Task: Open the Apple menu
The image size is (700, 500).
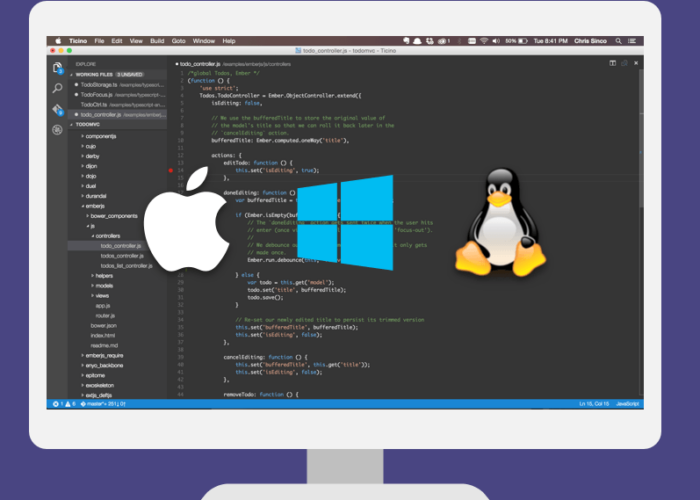Action: coord(58,41)
